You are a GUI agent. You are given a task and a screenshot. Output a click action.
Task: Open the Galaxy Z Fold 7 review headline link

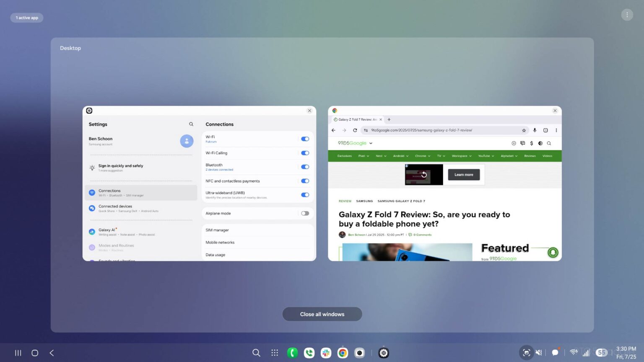coord(424,219)
